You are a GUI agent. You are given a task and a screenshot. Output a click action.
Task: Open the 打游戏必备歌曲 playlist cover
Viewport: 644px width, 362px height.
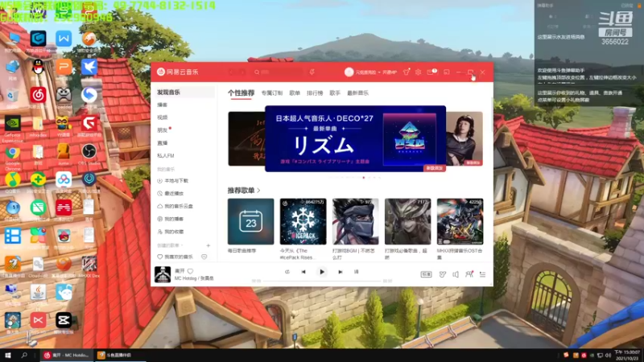[x=408, y=222]
